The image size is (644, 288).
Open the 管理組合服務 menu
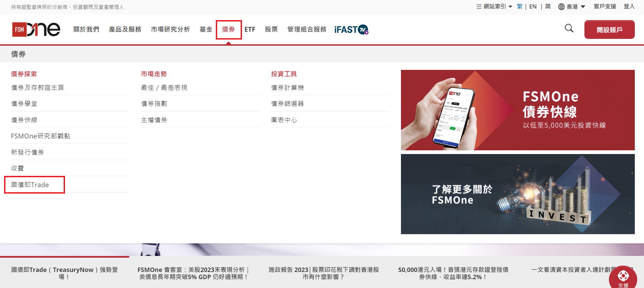point(307,30)
